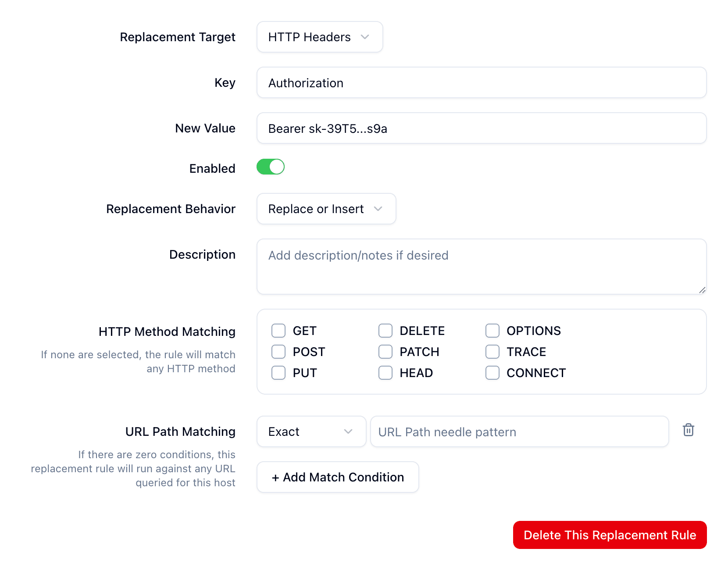Click the URL Path needle pattern field
This screenshot has height=570, width=728.
click(x=519, y=431)
